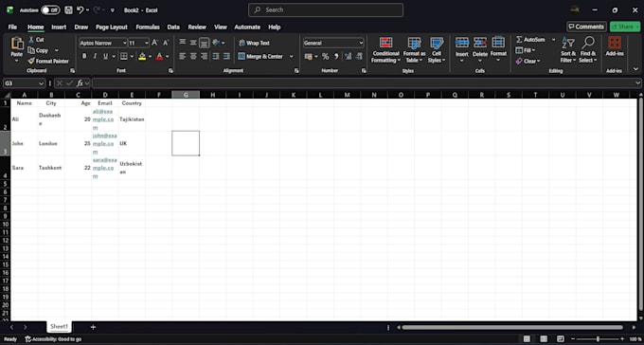The height and width of the screenshot is (345, 644).
Task: Decrease indent in the Alignment group
Action: pyautogui.click(x=216, y=56)
